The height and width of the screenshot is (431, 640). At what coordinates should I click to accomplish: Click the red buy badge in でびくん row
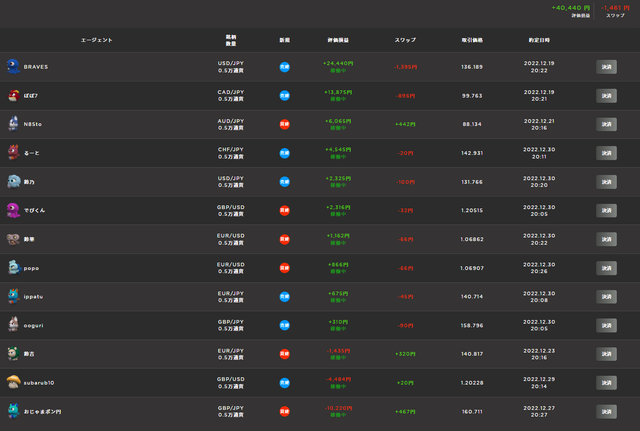pyautogui.click(x=284, y=210)
